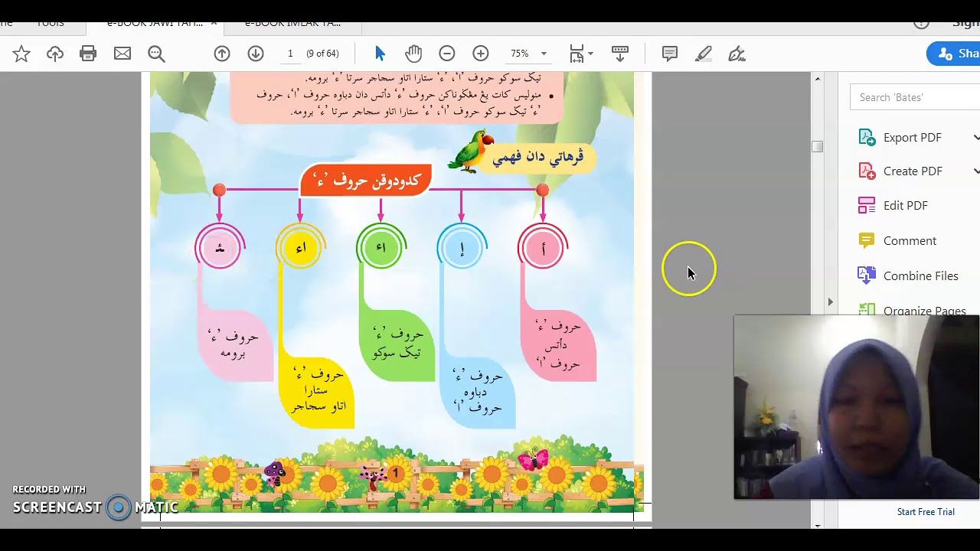Screen dimensions: 980x551
Task: Activate the hand pan tool
Action: pyautogui.click(x=413, y=54)
